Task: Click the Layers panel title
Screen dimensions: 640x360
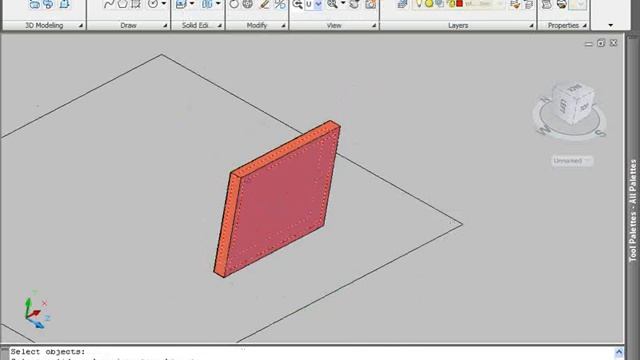Action: point(458,25)
